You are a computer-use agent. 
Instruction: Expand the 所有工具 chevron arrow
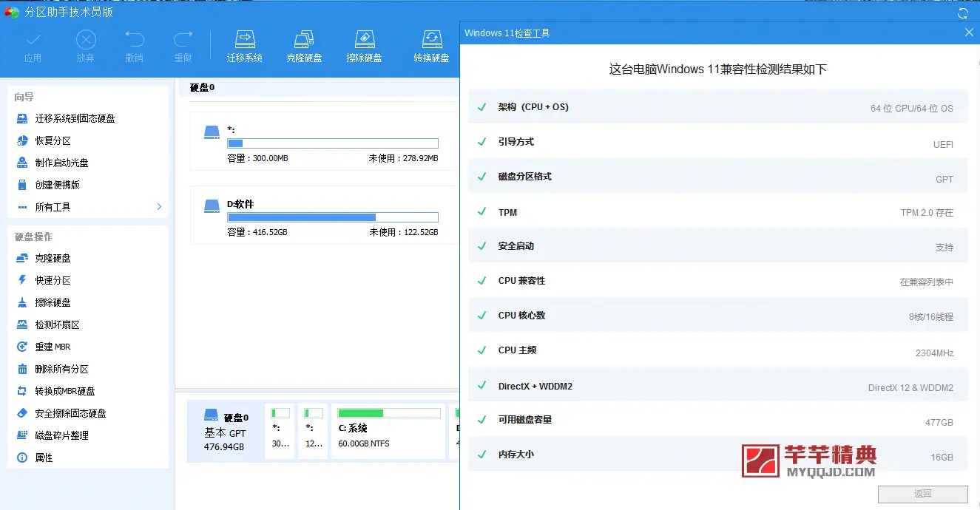click(159, 207)
